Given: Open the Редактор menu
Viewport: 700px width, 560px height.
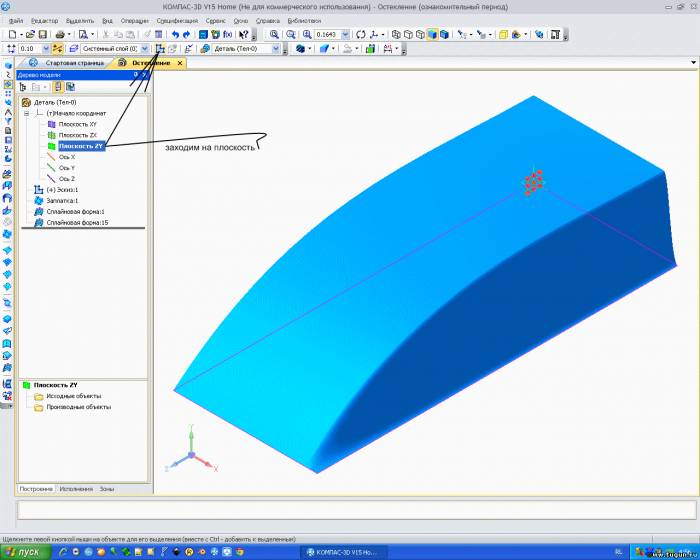Looking at the screenshot, I should 45,21.
